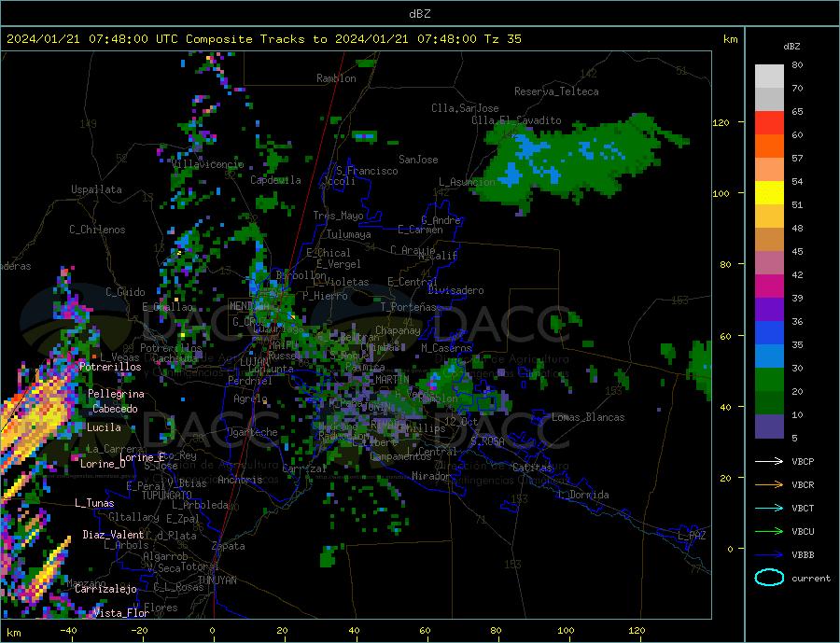
Task: Click the L_Dormida map label
Action: point(584,495)
